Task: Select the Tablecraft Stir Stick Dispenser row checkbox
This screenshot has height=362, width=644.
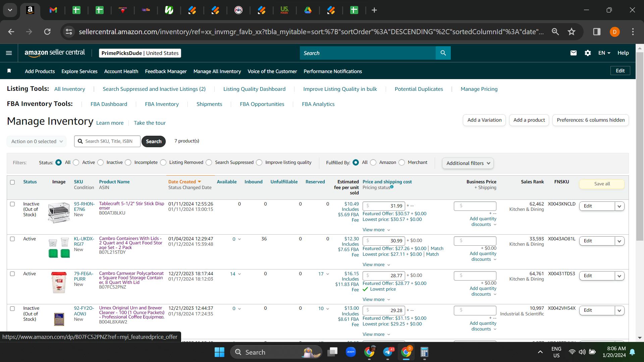Action: (12, 204)
